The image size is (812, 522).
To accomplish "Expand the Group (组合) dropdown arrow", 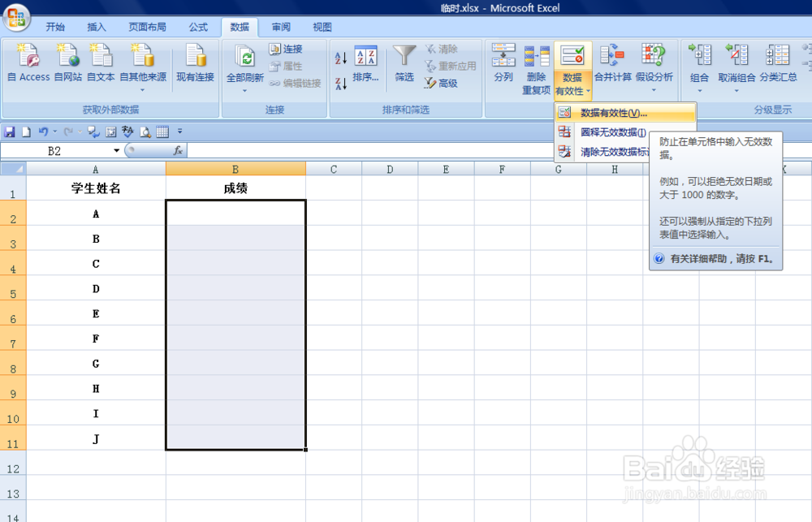I will [x=700, y=91].
